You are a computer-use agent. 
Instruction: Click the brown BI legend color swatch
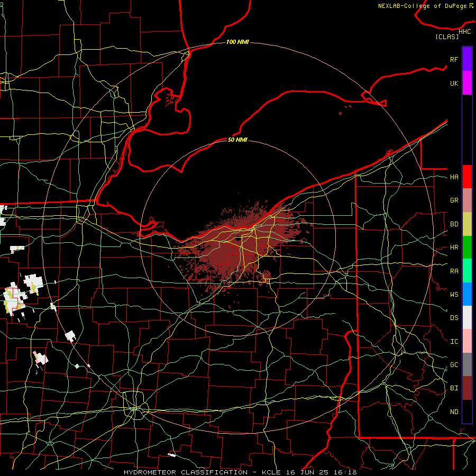467,388
